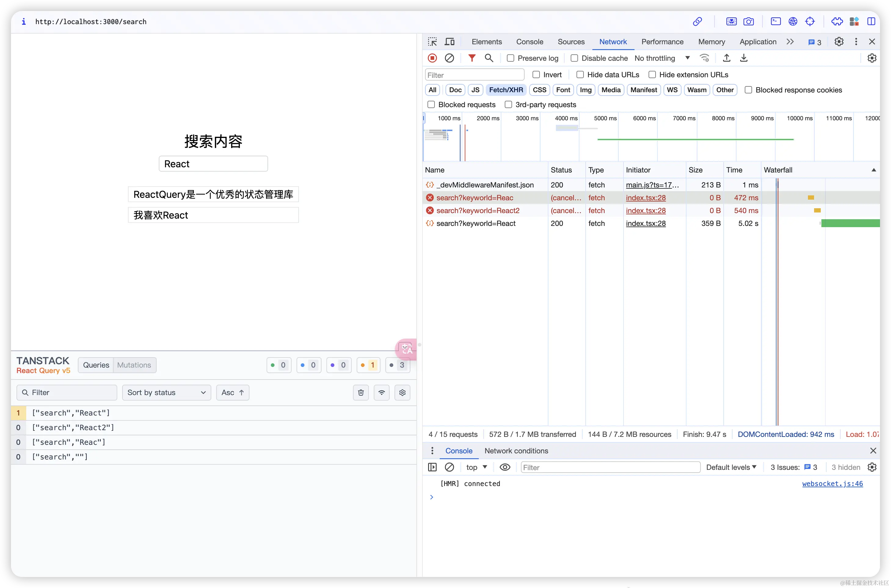Viewport: 891px width, 588px height.
Task: Expand the Default levels dropdown
Action: click(731, 467)
